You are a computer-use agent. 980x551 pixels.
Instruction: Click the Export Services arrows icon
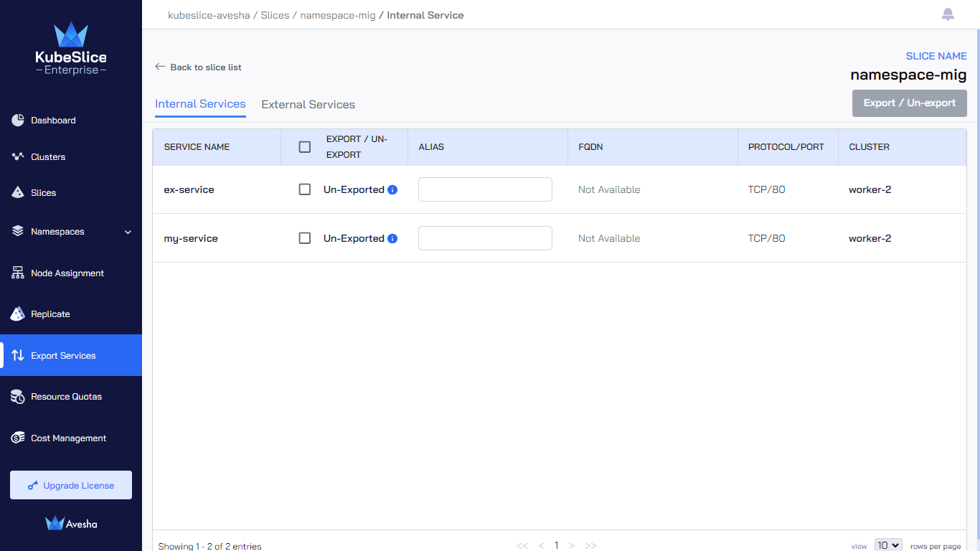[18, 355]
